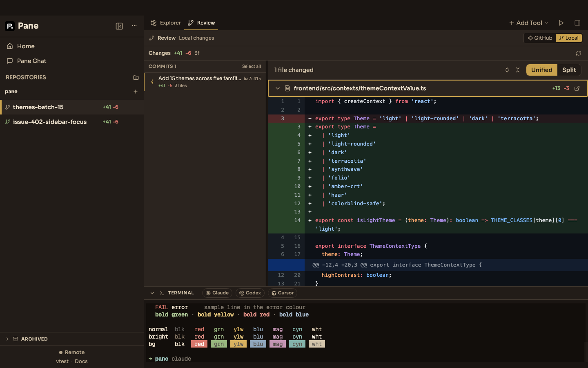The height and width of the screenshot is (368, 588).
Task: Open the sidebar ellipsis menu
Action: click(x=134, y=26)
